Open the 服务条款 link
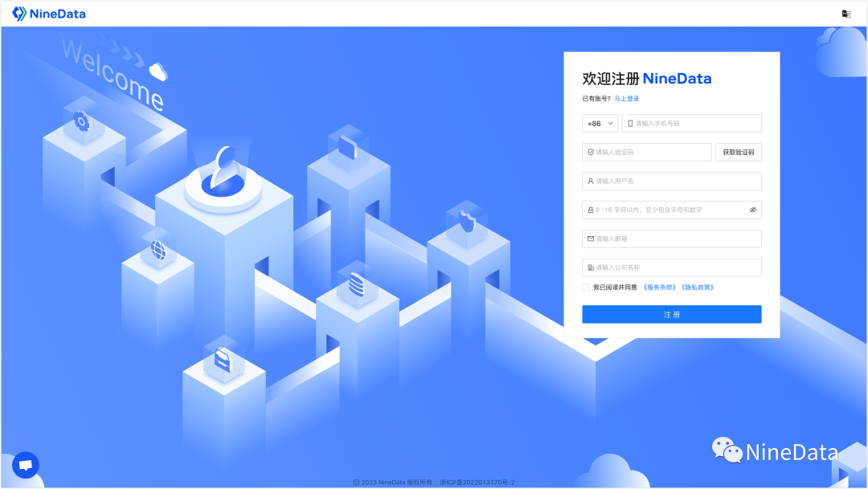 coord(659,287)
